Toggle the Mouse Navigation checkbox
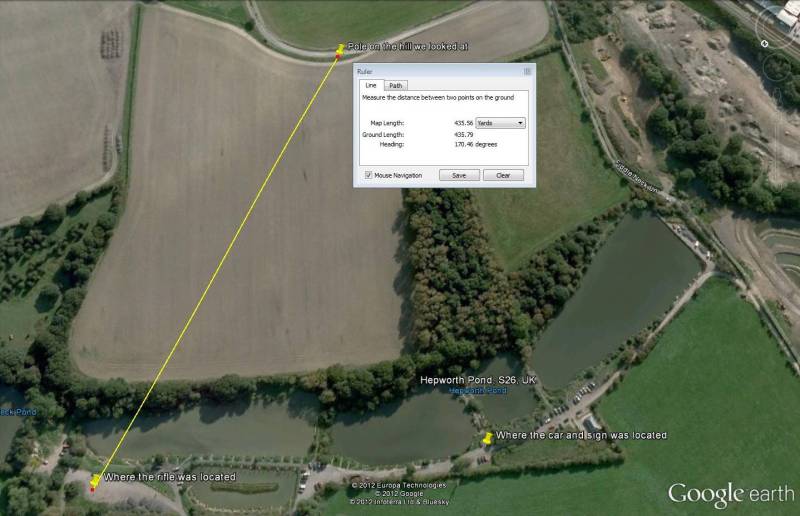This screenshot has height=516, width=800. 368,175
